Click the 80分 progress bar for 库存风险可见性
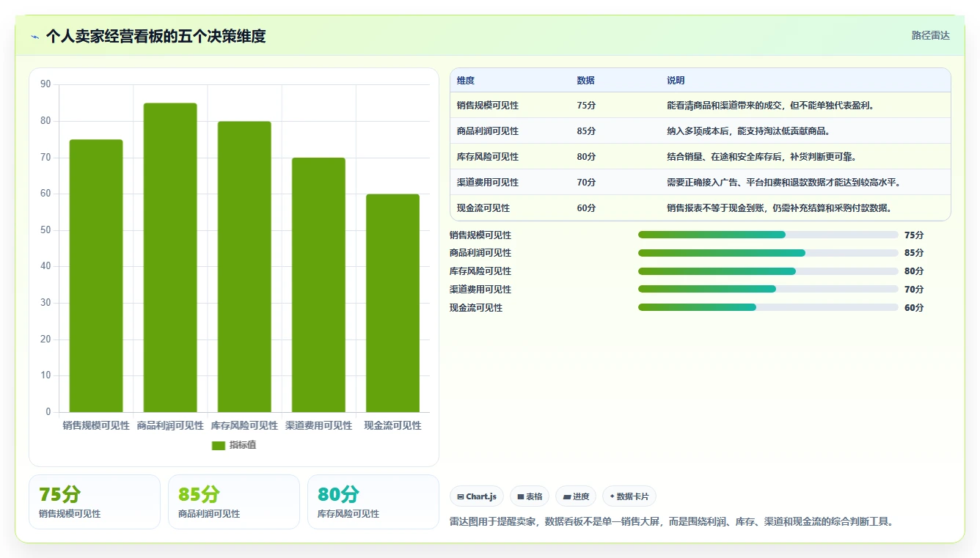The height and width of the screenshot is (558, 980). click(768, 271)
